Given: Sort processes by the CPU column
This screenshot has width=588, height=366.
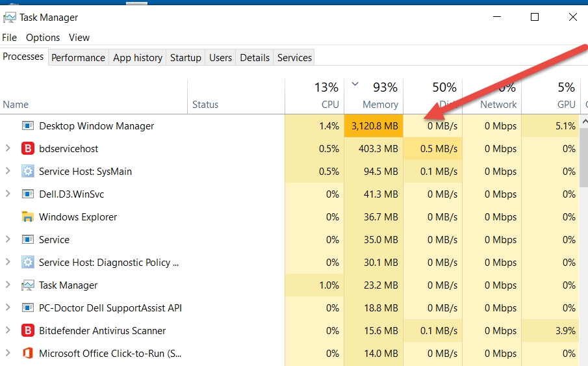Looking at the screenshot, I should coord(314,96).
